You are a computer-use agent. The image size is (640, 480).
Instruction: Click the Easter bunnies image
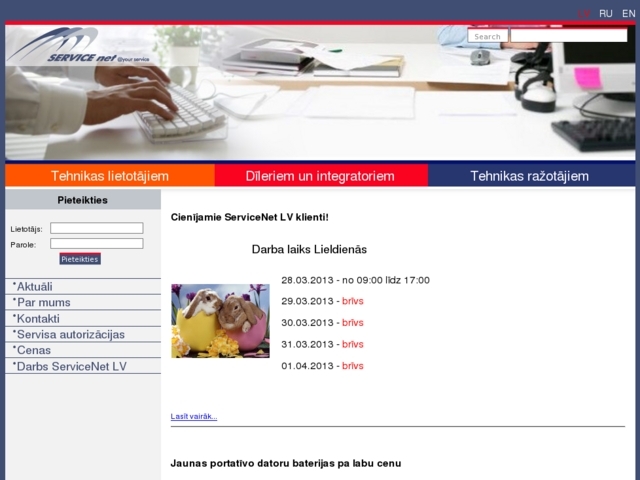point(220,321)
